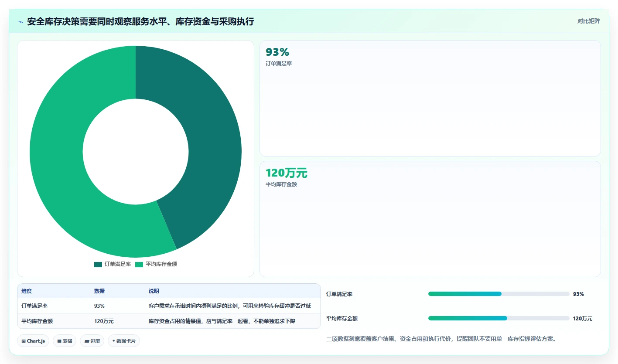Viewport: 618px width, 364px height.
Task: Click the icon inside the Chart.js chip
Action: click(24, 341)
